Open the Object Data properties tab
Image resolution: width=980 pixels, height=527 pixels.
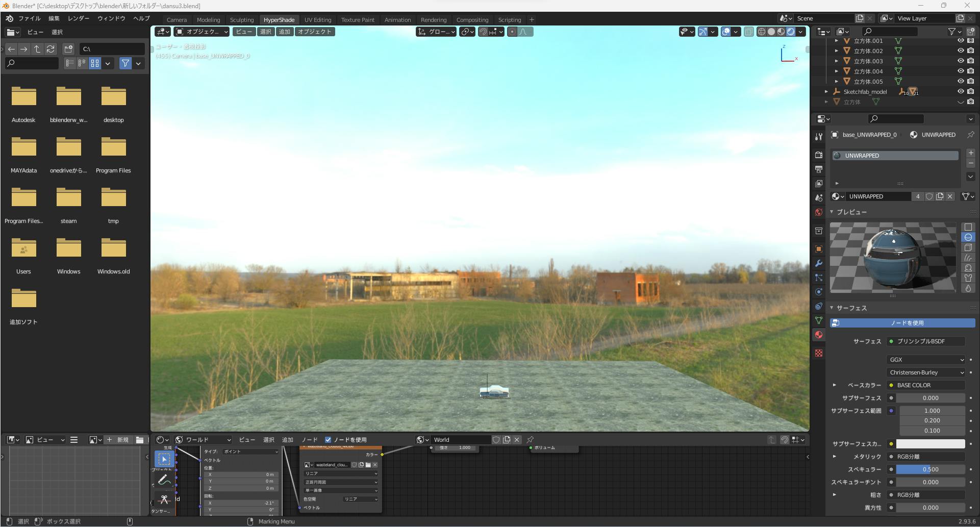pos(819,320)
